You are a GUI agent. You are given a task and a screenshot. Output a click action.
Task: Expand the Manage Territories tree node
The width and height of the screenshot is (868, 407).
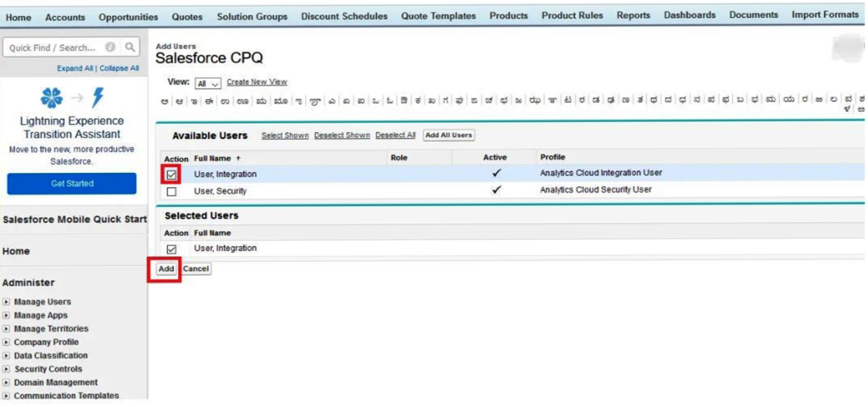coord(7,329)
